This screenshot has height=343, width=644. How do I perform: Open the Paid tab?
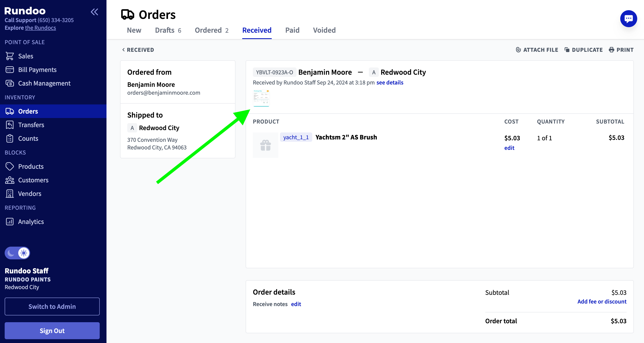click(292, 30)
